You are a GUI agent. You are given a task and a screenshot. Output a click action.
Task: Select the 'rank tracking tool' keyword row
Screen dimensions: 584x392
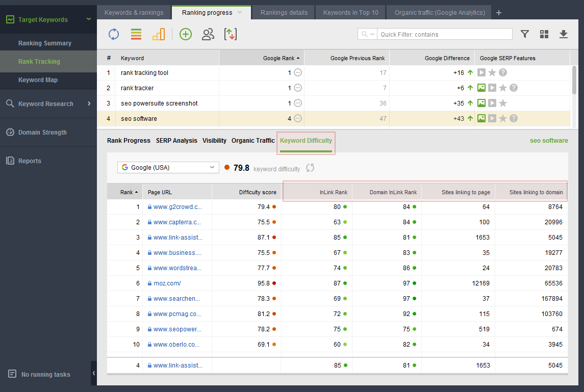(334, 72)
